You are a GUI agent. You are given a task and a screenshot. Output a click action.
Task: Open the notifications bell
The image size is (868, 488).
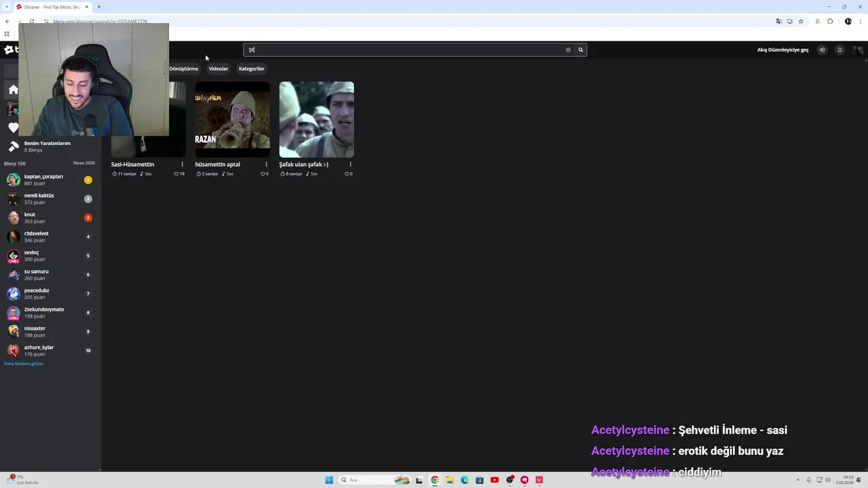(840, 49)
